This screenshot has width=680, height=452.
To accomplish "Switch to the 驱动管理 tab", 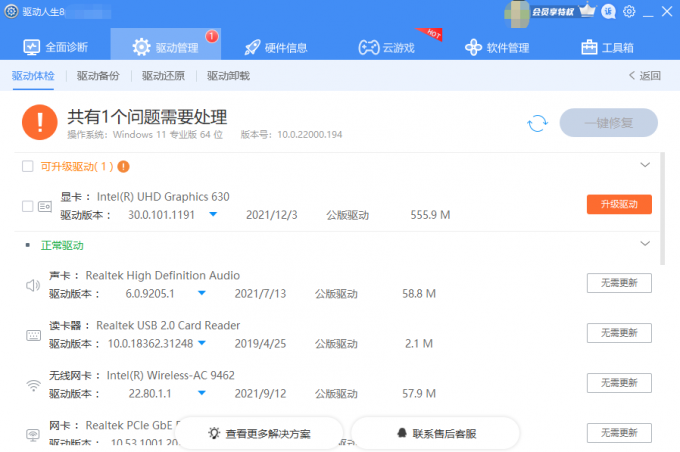I will click(166, 44).
